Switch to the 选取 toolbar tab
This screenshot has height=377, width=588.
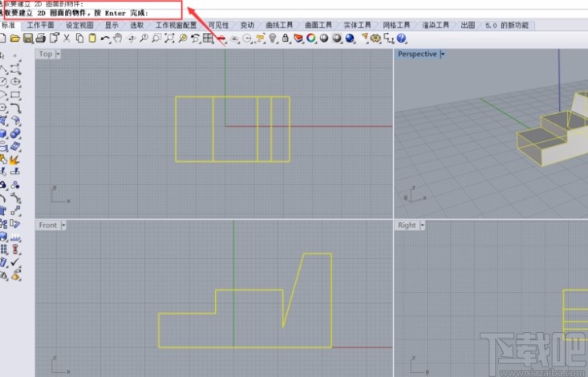tap(137, 25)
